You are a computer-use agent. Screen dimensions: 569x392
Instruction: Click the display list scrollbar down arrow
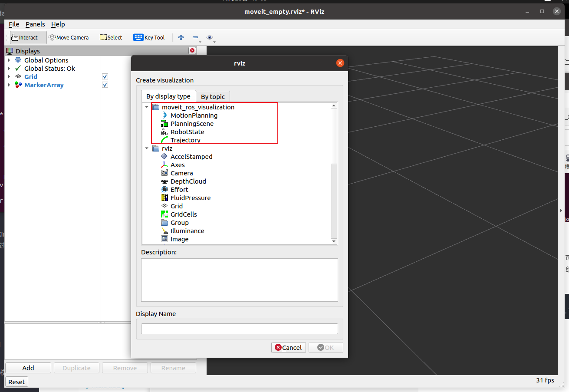coord(334,241)
